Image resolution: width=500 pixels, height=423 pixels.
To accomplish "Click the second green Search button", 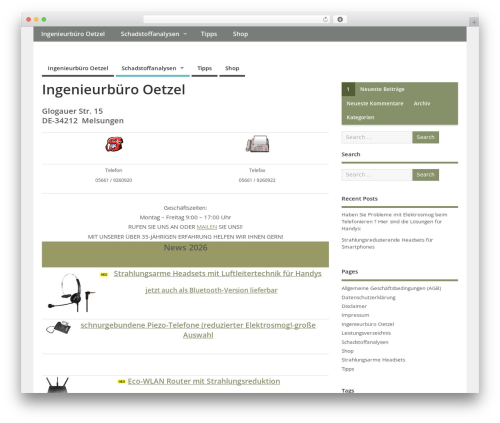I will tap(425, 175).
